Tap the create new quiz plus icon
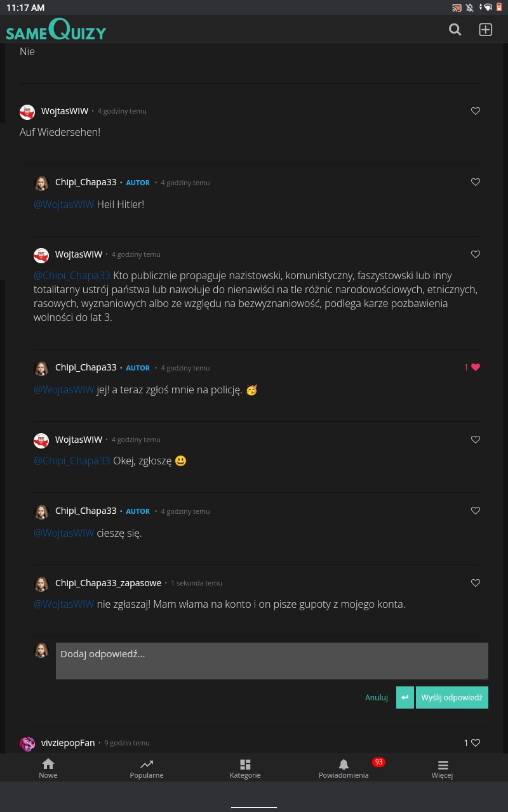This screenshot has width=508, height=812. [x=486, y=30]
